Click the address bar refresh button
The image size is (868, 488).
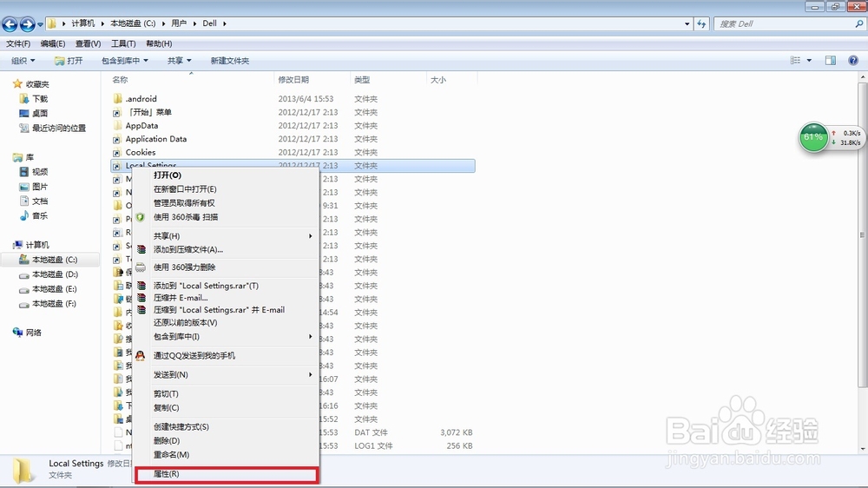[x=701, y=23]
